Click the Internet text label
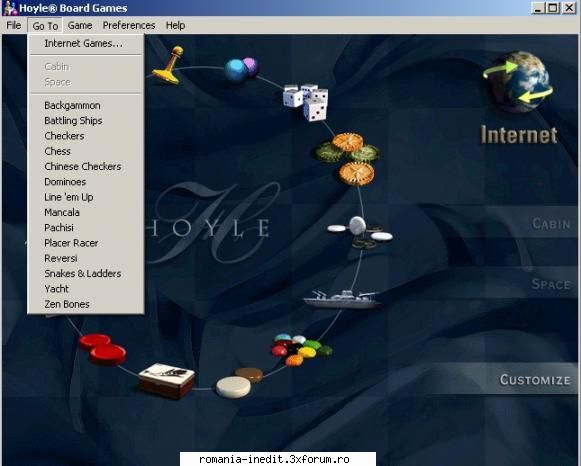 [519, 135]
